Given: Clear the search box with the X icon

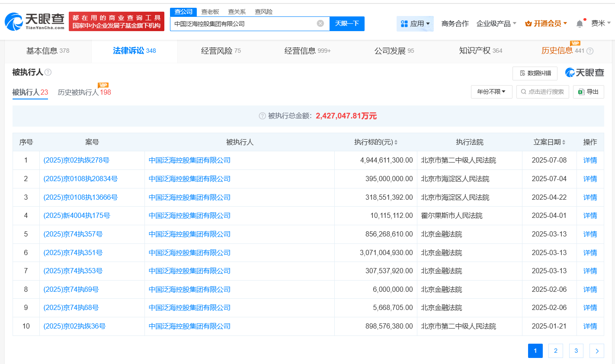Looking at the screenshot, I should 320,23.
